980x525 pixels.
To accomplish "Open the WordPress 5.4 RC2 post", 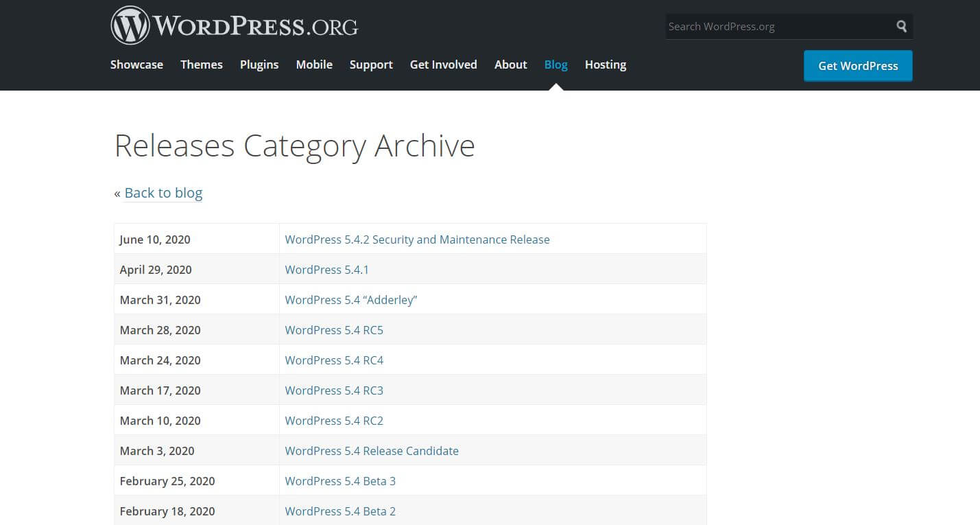I will (x=334, y=421).
